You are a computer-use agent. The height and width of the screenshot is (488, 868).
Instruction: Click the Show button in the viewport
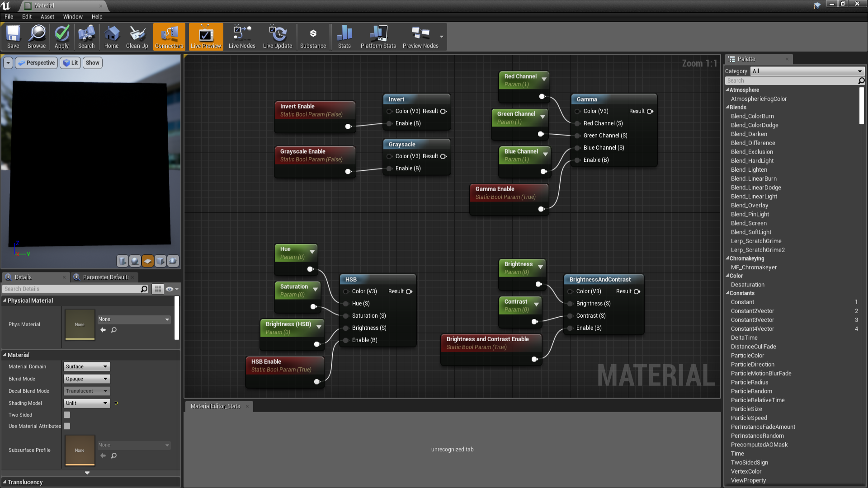pos(92,62)
